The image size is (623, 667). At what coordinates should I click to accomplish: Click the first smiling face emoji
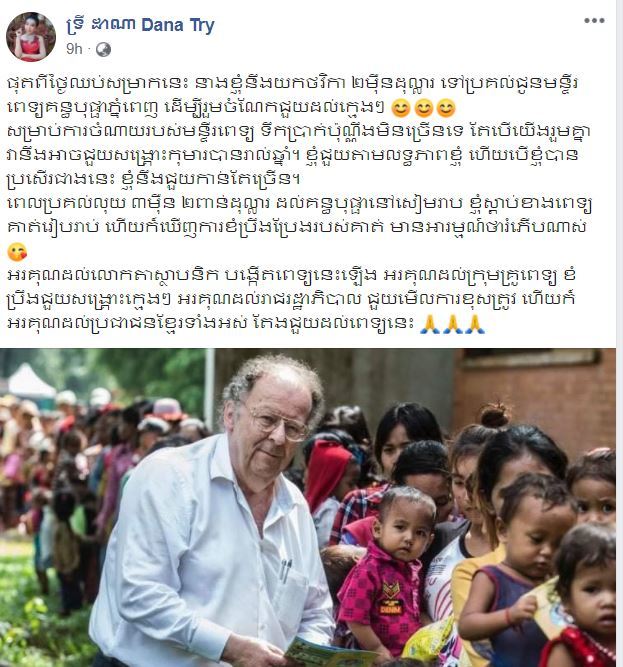(x=400, y=108)
